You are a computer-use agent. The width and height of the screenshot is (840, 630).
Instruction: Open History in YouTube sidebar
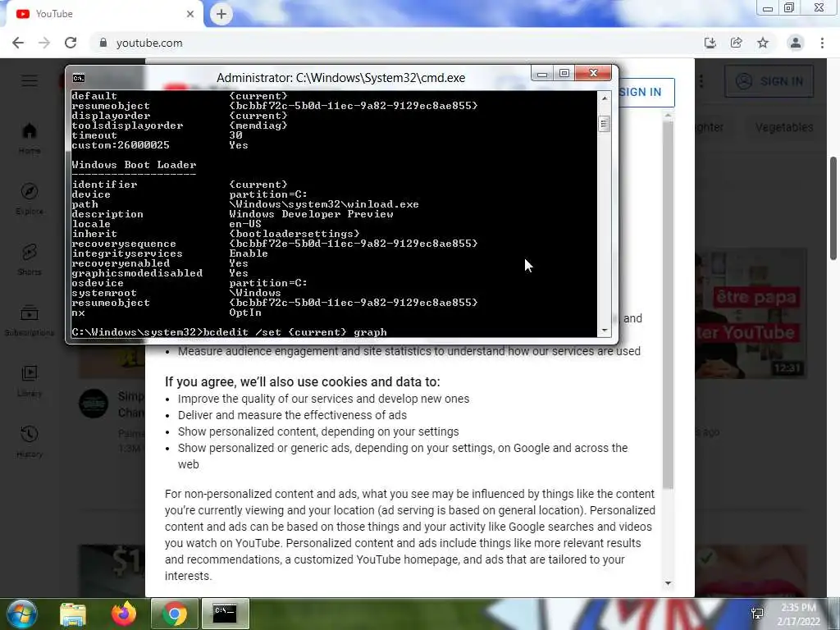[x=30, y=442]
